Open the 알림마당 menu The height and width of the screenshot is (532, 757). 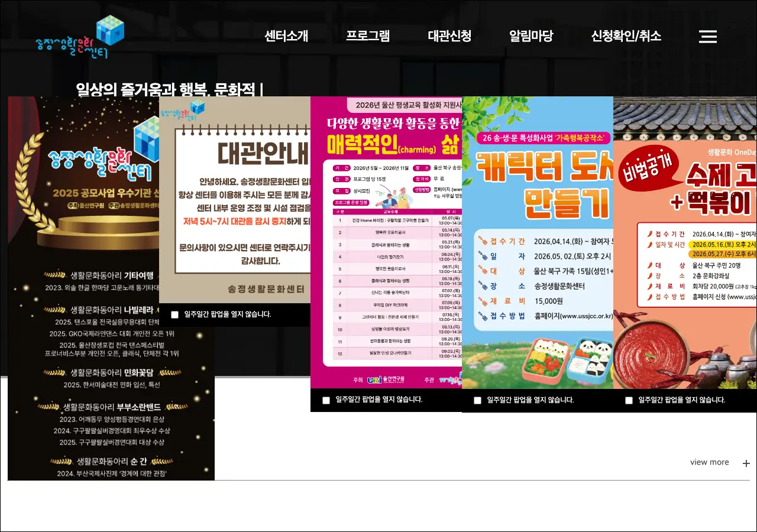point(530,36)
